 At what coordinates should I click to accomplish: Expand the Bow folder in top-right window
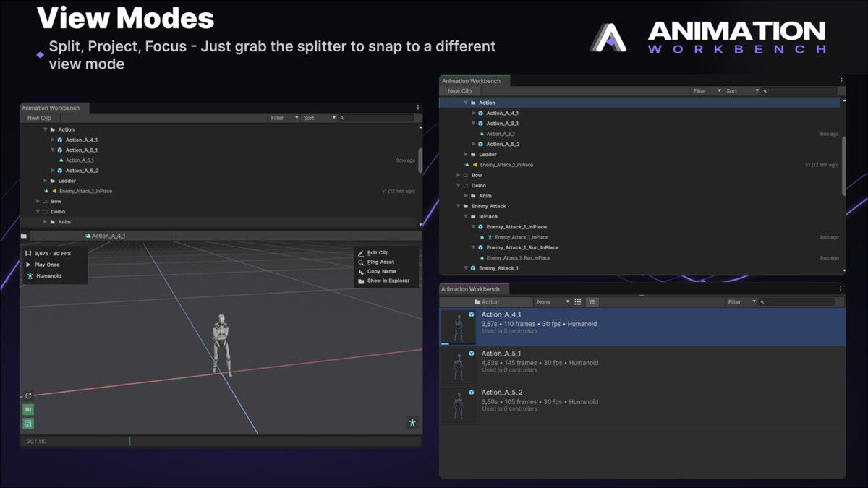(459, 176)
